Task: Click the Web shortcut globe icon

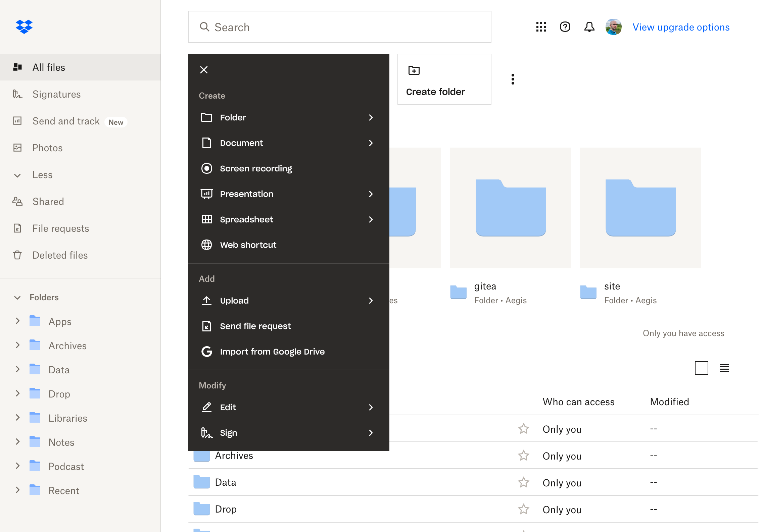Action: [206, 245]
